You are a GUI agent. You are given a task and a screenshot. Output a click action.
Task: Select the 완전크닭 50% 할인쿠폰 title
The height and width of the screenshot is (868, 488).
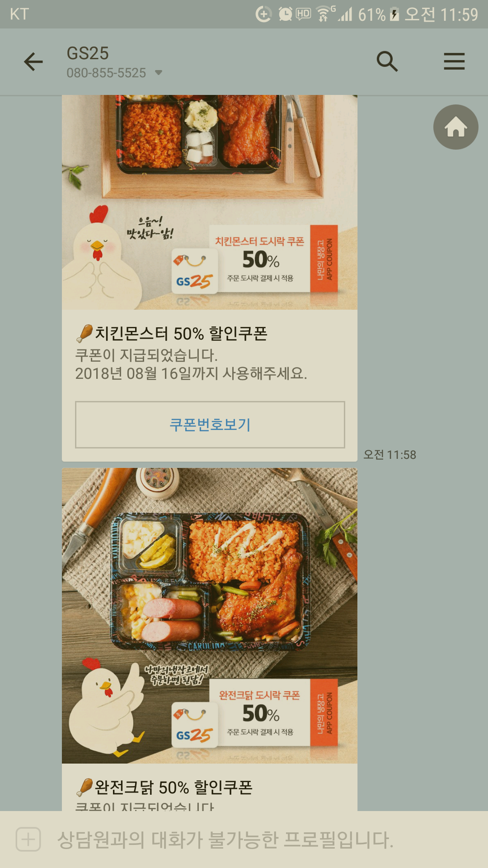pos(174,788)
